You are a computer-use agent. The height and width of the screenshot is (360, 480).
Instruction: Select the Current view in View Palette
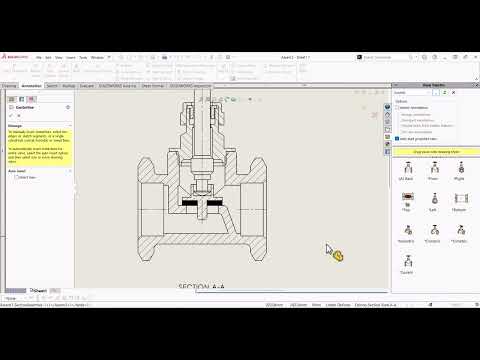tap(407, 264)
